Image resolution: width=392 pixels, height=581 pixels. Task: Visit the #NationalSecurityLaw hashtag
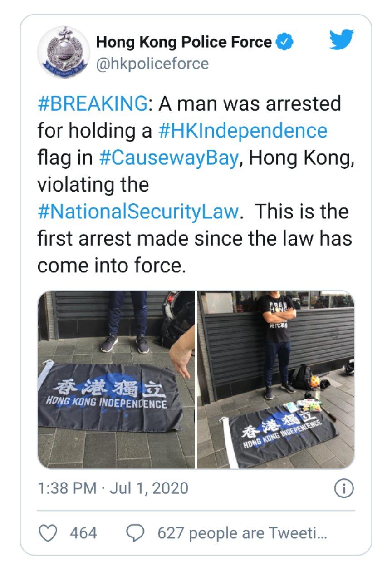(138, 212)
